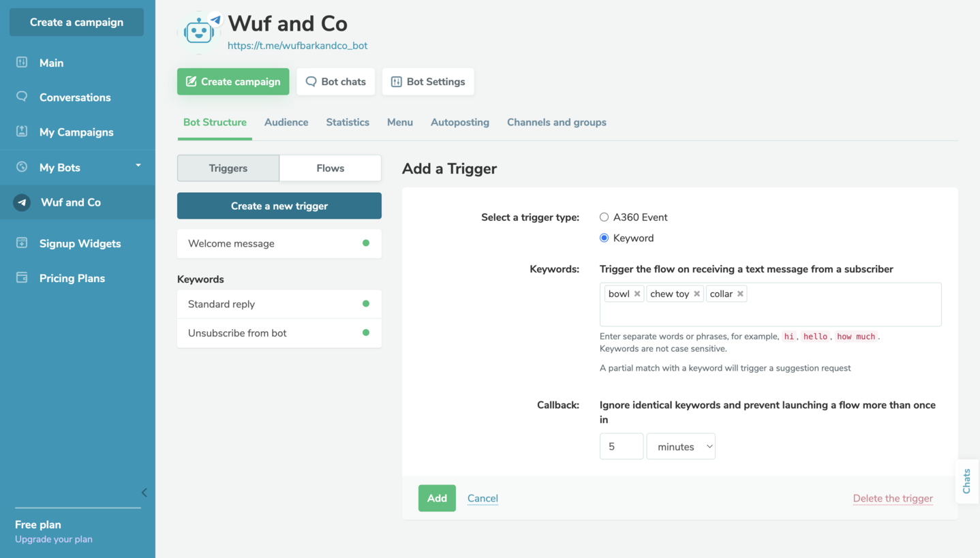Remove the 'bowl' keyword tag

(637, 294)
